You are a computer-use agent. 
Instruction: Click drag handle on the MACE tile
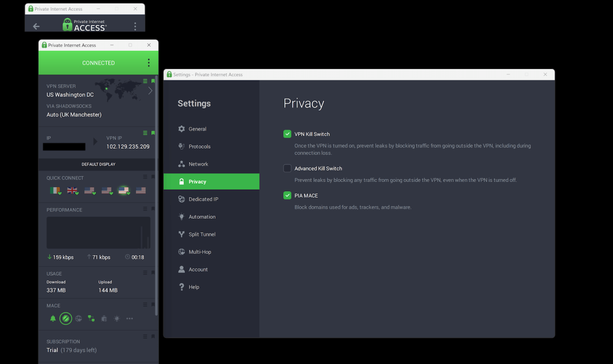click(145, 305)
